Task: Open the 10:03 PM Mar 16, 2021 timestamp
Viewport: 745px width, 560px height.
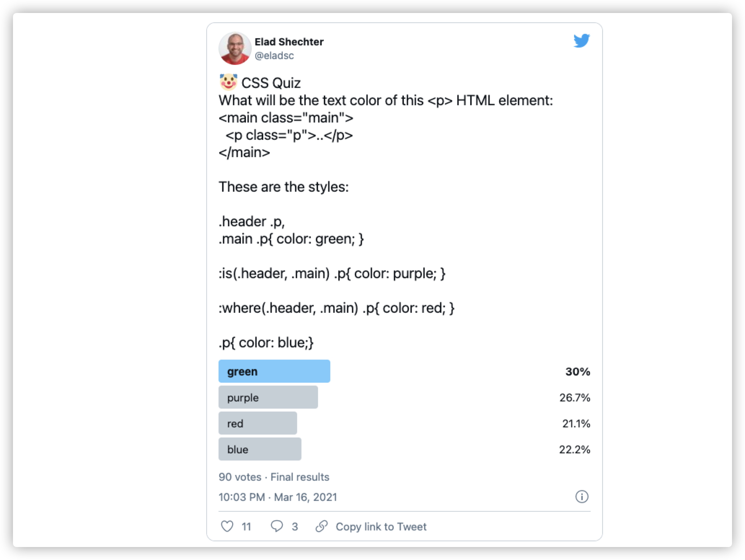Action: tap(278, 497)
